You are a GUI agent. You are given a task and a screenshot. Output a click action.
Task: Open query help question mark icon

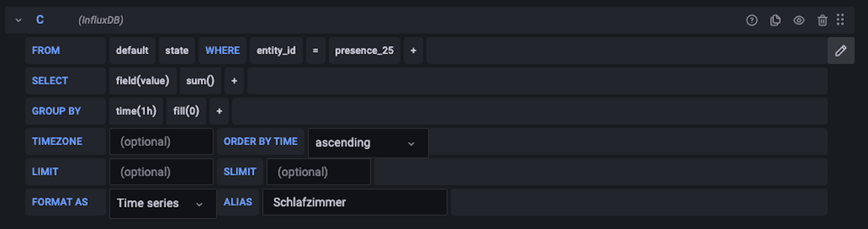pyautogui.click(x=751, y=21)
